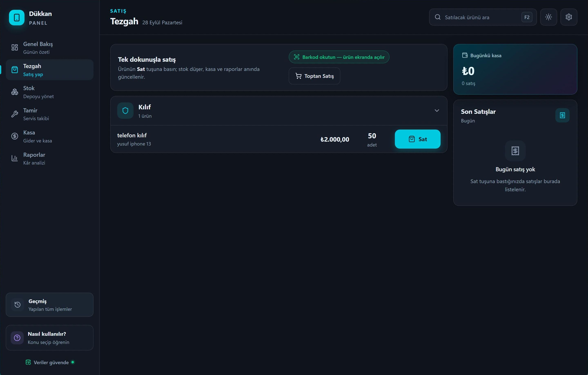Open Tamir Servis takibi section

coord(50,114)
